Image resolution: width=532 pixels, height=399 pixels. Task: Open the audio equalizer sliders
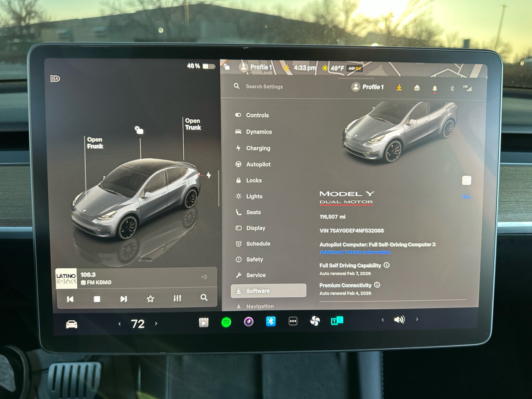(177, 298)
